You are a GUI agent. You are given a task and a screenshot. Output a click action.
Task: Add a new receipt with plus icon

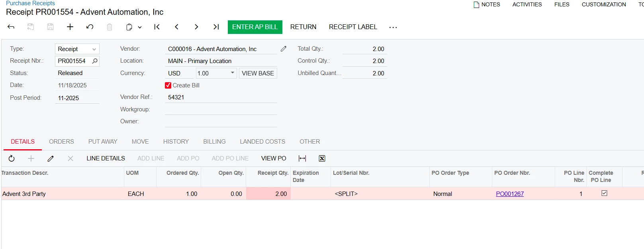point(70,27)
